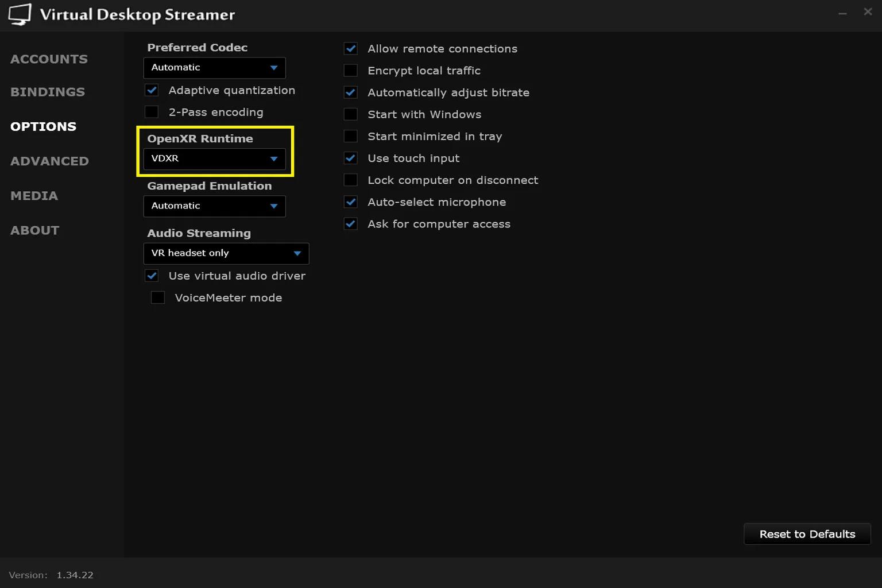Screen dimensions: 882x588
Task: Enable Lock computer on disconnect
Action: 351,180
